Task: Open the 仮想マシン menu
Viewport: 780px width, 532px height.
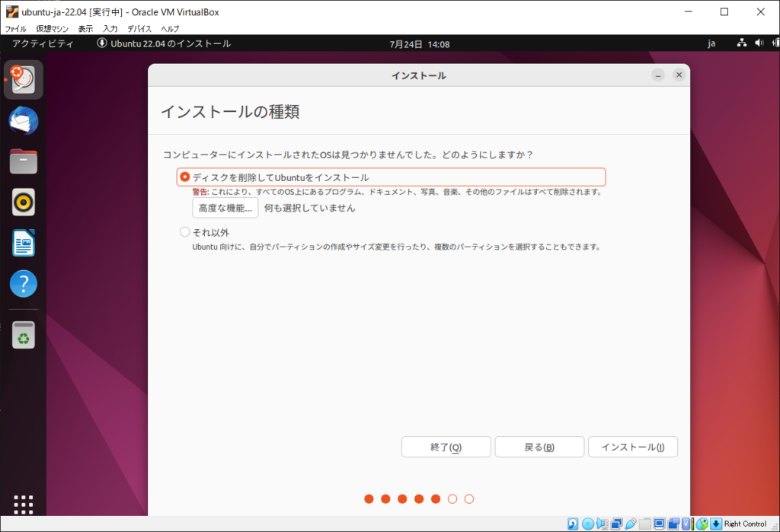Action: 53,29
